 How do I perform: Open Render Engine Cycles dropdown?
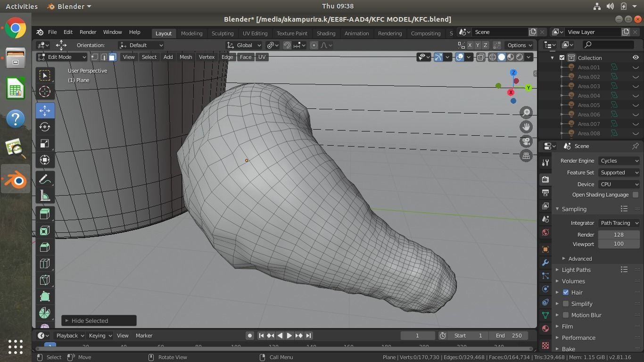[619, 161]
